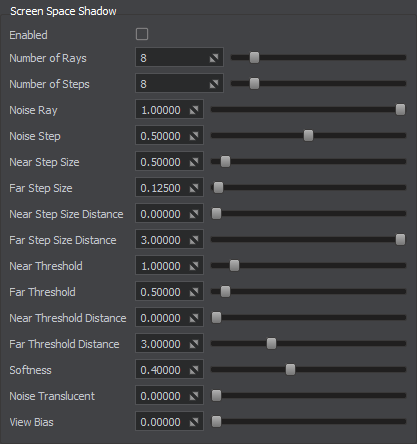The image size is (417, 444).
Task: Click the Noise Translucent value input field
Action: (169, 396)
